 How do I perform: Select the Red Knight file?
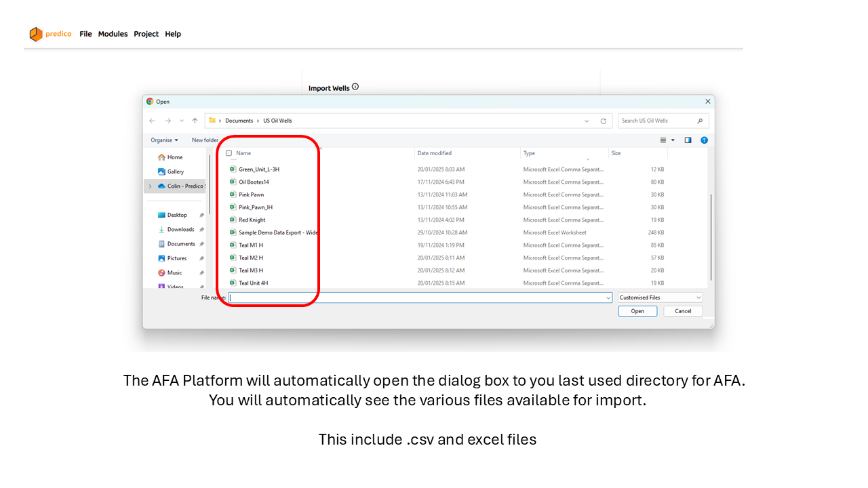252,220
